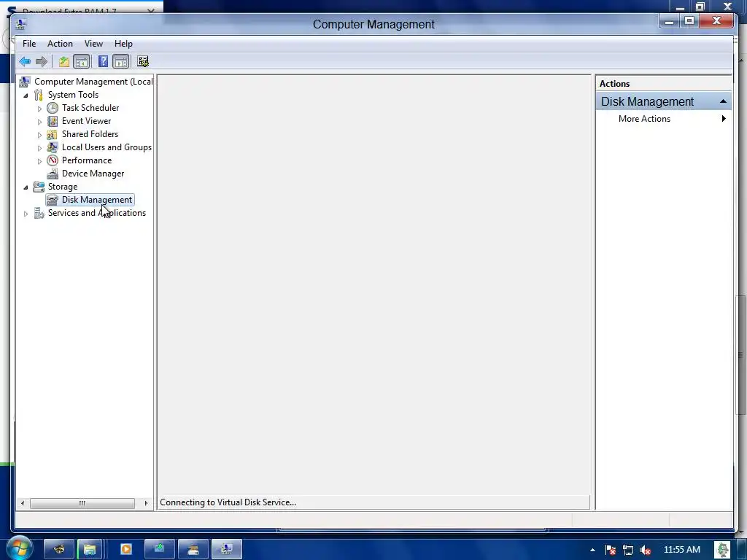
Task: Click the System Tools wrench icon
Action: click(39, 95)
